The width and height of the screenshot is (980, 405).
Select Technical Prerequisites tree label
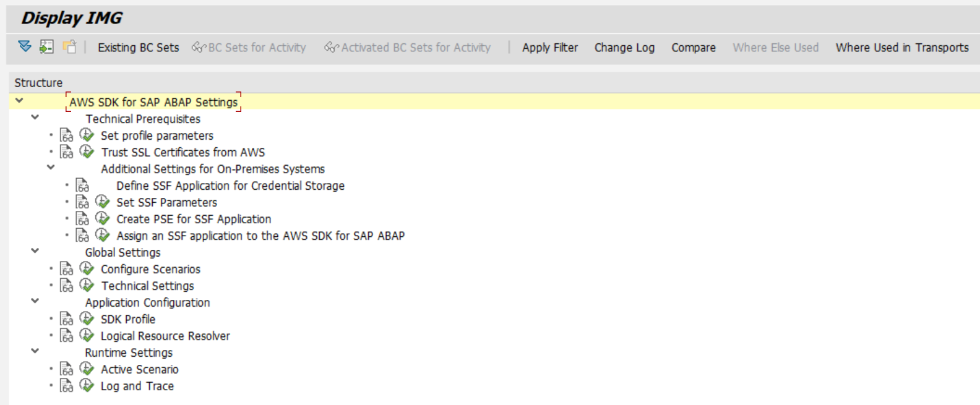coord(143,119)
